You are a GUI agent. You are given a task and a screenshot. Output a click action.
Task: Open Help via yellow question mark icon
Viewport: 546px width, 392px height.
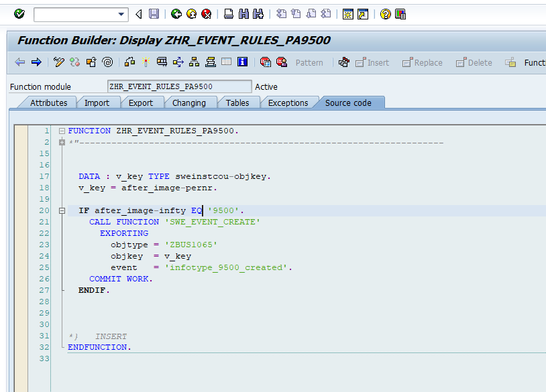click(386, 14)
